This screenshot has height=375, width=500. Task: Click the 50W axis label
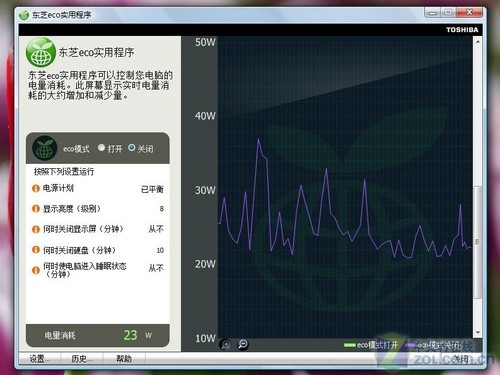[205, 42]
